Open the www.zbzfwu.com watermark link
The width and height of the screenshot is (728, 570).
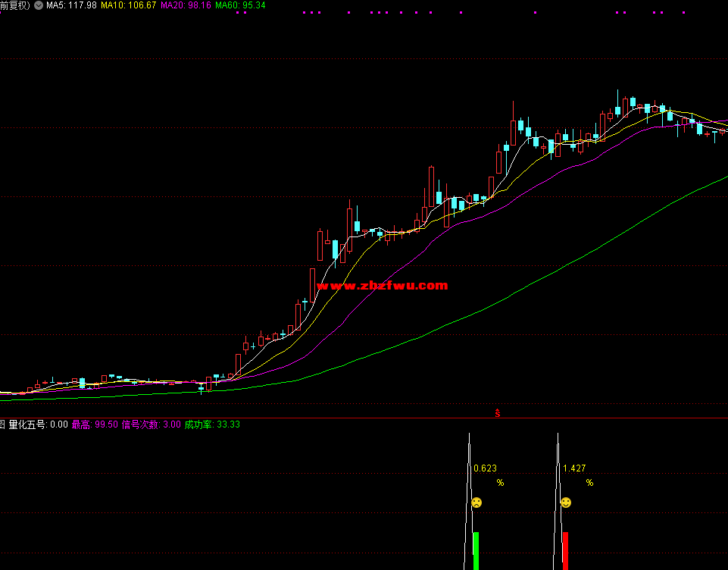383,286
